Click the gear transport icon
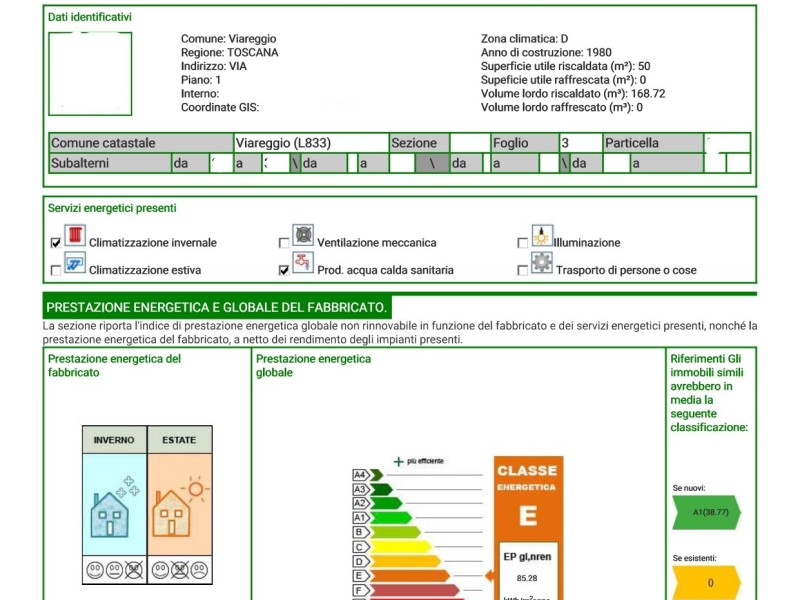The width and height of the screenshot is (800, 600). point(542,263)
